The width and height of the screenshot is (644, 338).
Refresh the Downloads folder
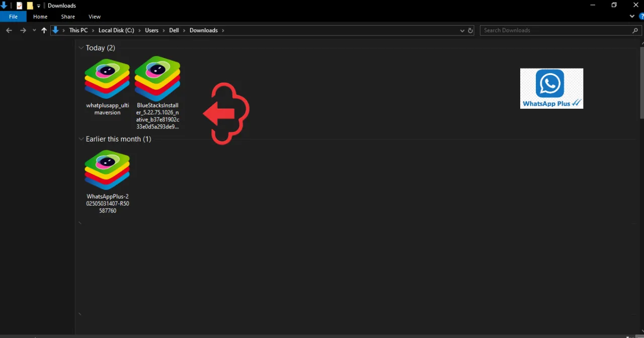click(470, 30)
